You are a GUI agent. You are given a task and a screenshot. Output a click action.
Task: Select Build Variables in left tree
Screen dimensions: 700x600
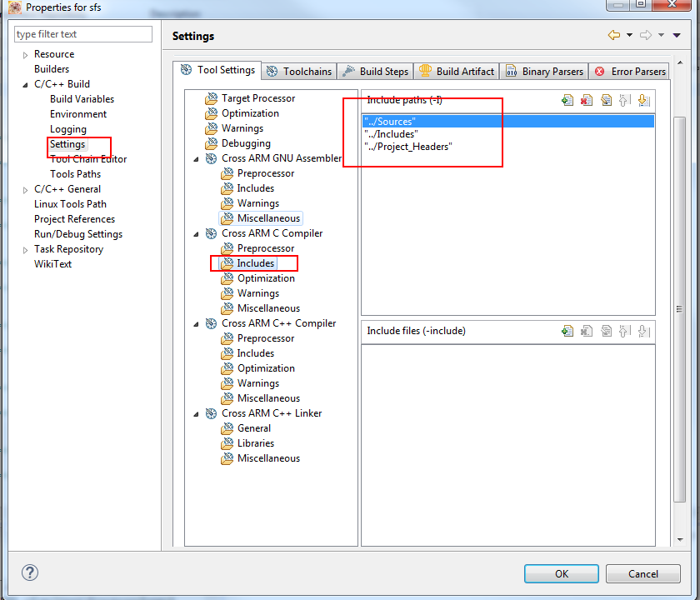point(82,99)
